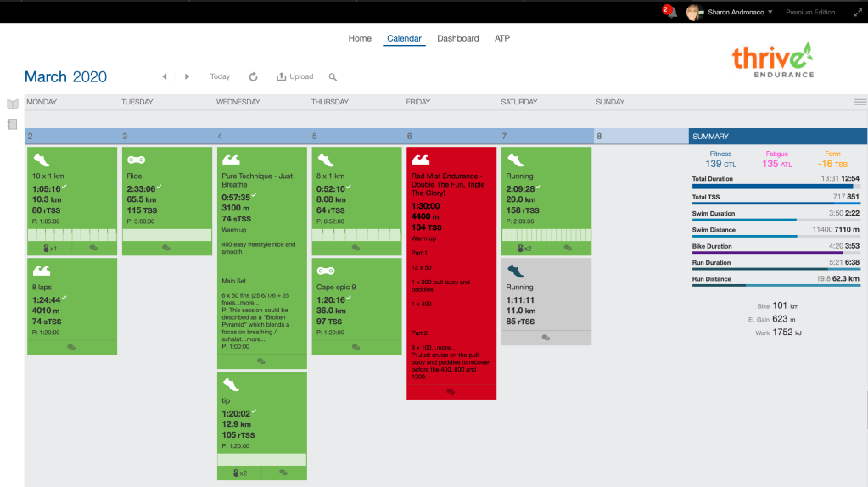Open the calendar settings hamburger menu
Image resolution: width=868 pixels, height=487 pixels.
tap(860, 102)
